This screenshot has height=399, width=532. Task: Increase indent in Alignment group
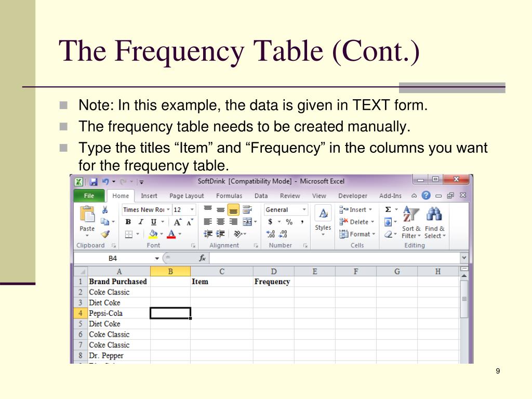220,234
